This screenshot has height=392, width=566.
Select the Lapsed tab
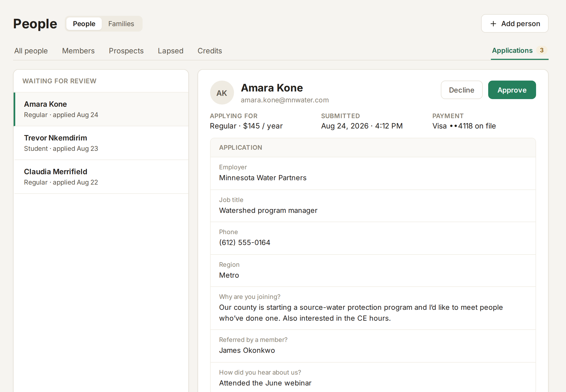tap(171, 51)
